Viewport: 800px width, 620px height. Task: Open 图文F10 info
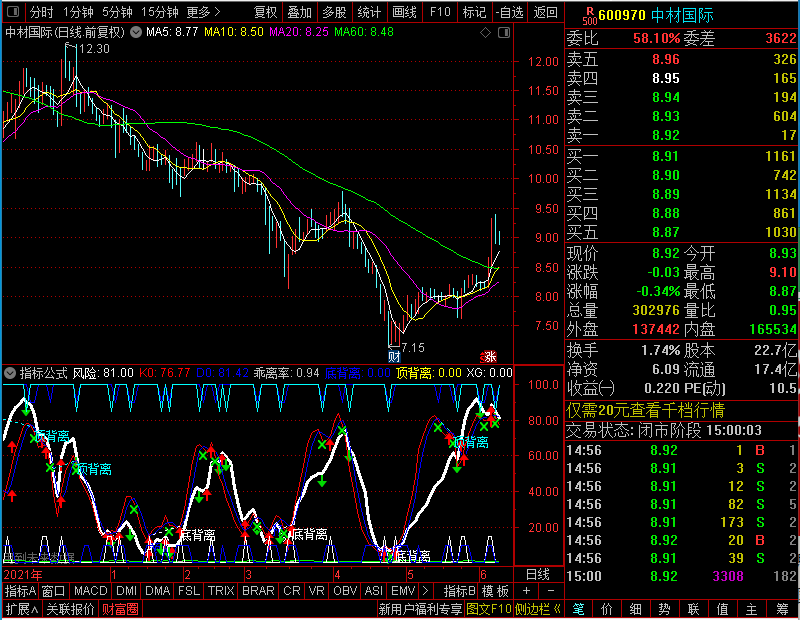[x=488, y=609]
